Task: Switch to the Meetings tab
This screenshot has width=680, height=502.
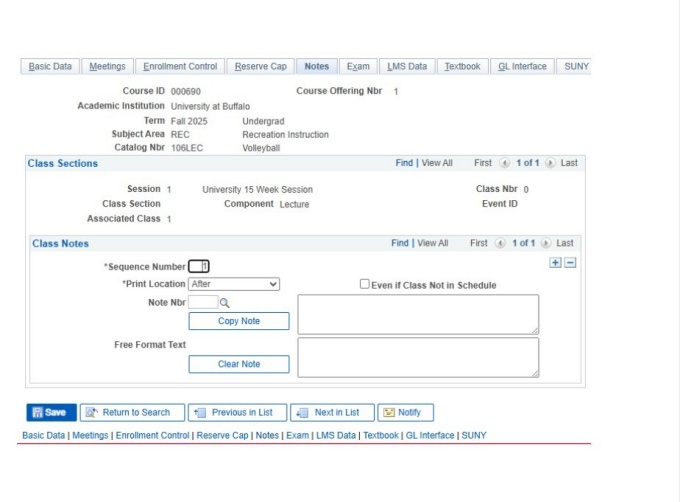Action: (x=107, y=66)
